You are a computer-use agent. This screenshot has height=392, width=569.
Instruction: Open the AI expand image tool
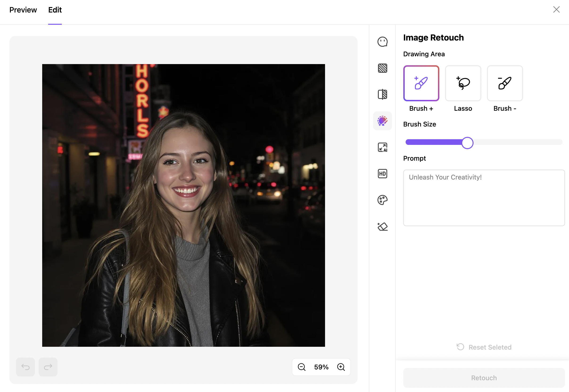[382, 147]
